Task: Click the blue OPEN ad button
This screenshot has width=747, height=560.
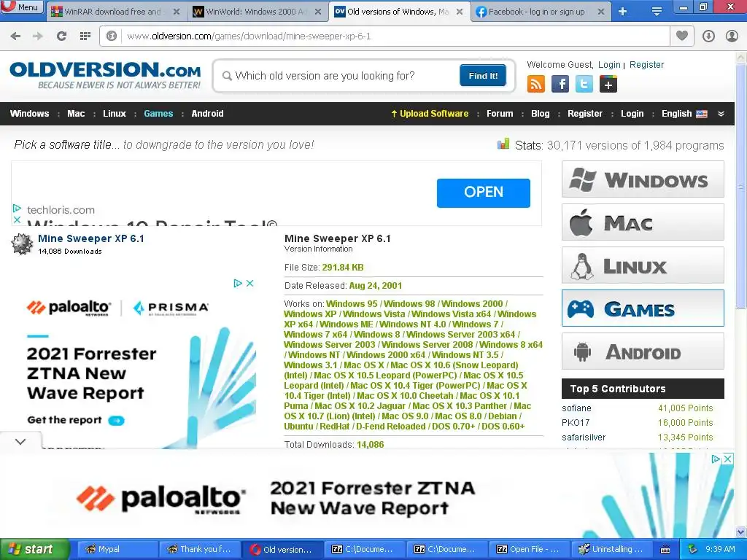Action: pyautogui.click(x=483, y=192)
